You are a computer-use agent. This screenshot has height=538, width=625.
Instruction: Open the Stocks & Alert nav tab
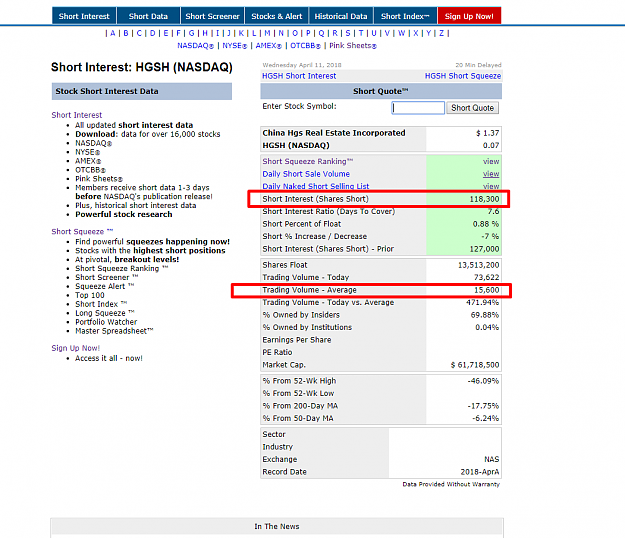click(x=277, y=16)
